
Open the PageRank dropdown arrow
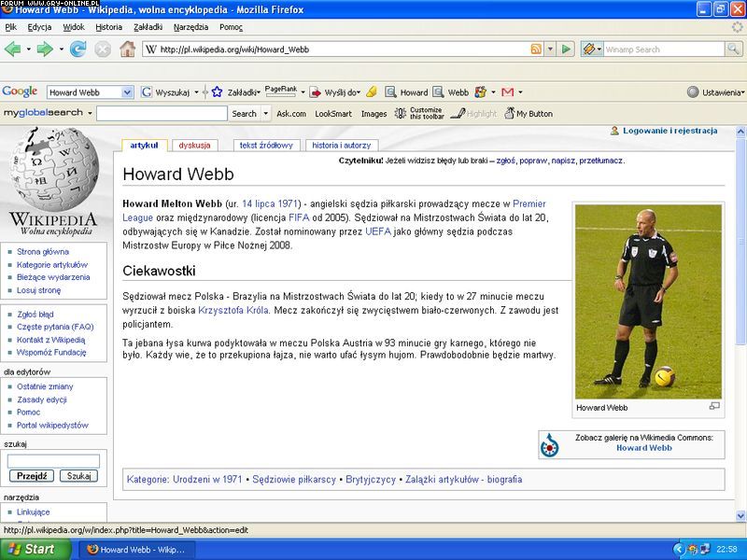pyautogui.click(x=303, y=92)
